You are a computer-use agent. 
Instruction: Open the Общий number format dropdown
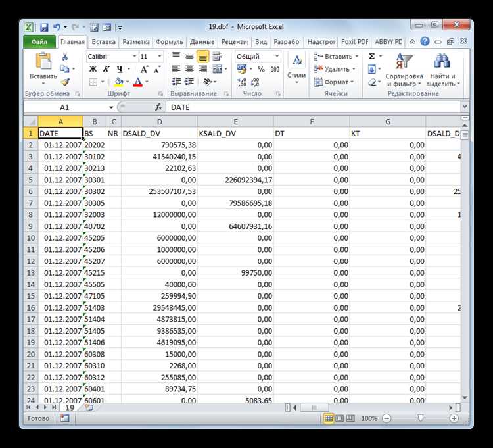(277, 57)
